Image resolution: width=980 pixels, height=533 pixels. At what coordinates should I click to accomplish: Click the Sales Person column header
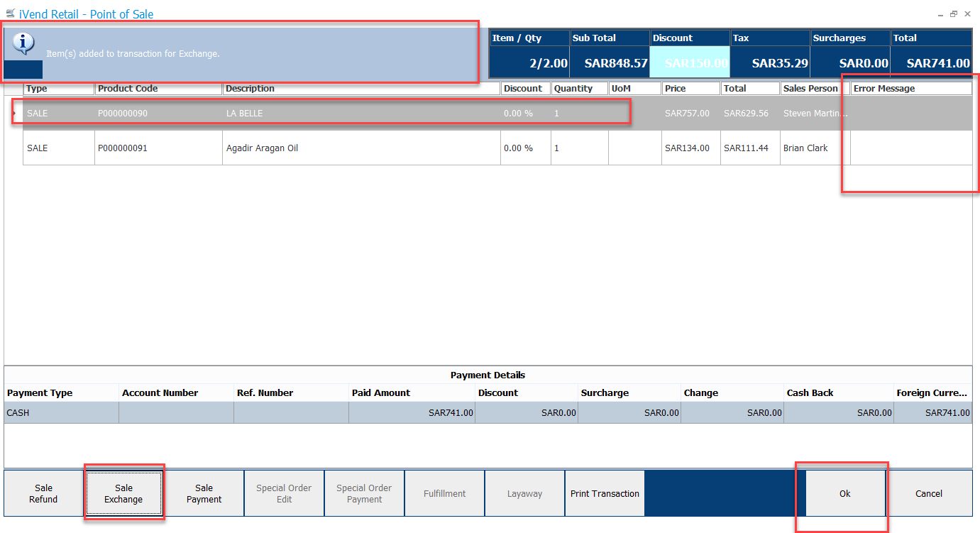click(815, 89)
